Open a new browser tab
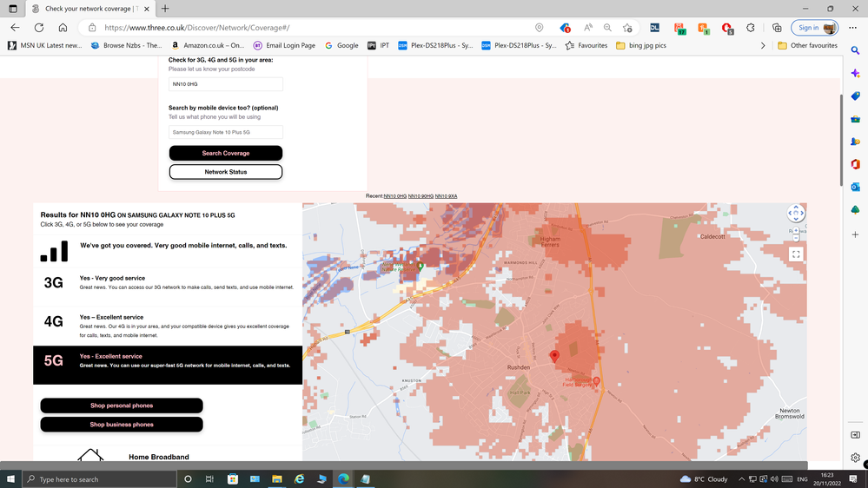 tap(165, 9)
